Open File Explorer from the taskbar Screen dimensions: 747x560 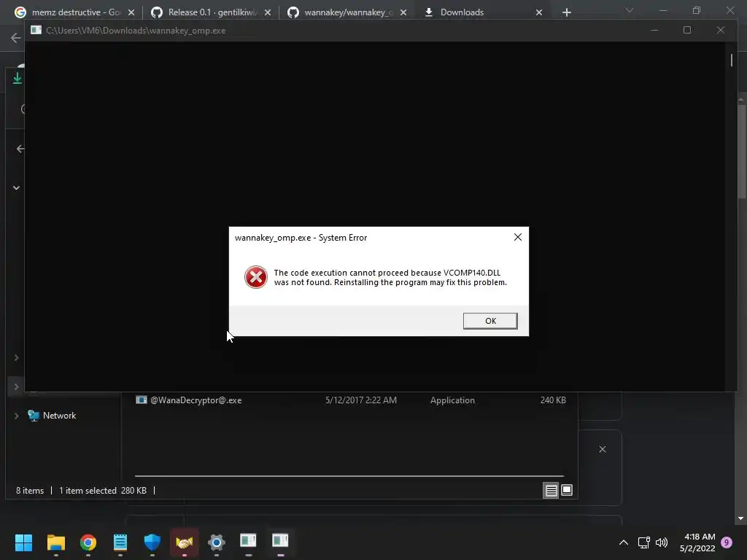pos(55,542)
